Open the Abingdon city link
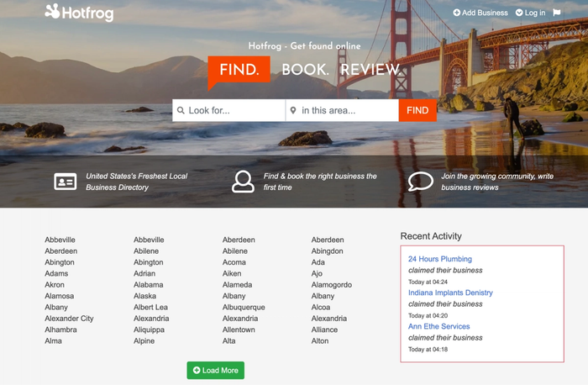 point(327,251)
